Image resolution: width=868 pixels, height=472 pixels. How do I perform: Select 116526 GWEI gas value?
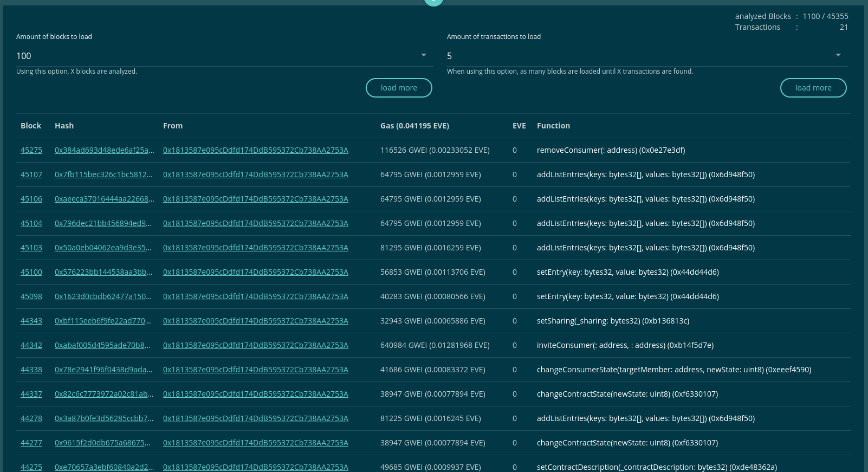coord(435,150)
